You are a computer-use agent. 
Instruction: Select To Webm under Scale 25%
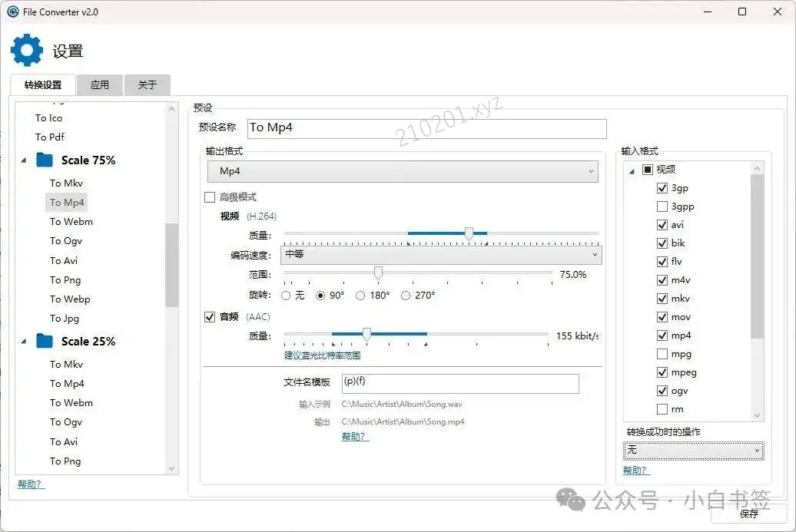point(71,403)
